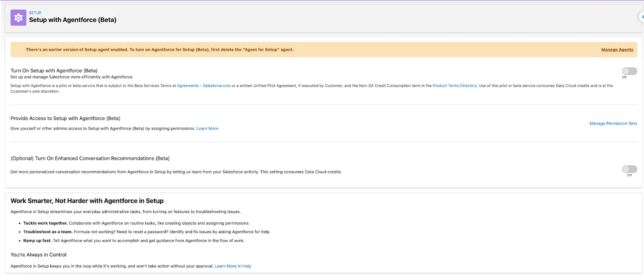This screenshot has width=644, height=276.
Task: Click the Setup with Agentforce (Beta) page title
Action: point(72,20)
